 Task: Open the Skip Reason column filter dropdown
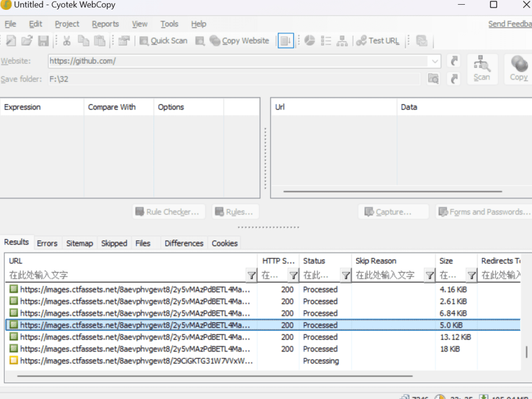[430, 275]
